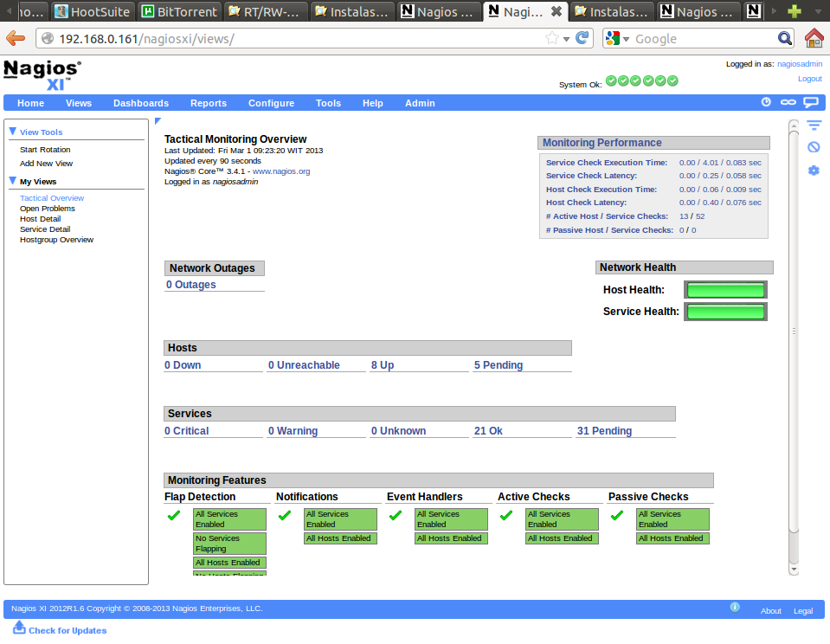Image resolution: width=830 pixels, height=644 pixels.
Task: Click the blue gear settings icon
Action: click(814, 171)
